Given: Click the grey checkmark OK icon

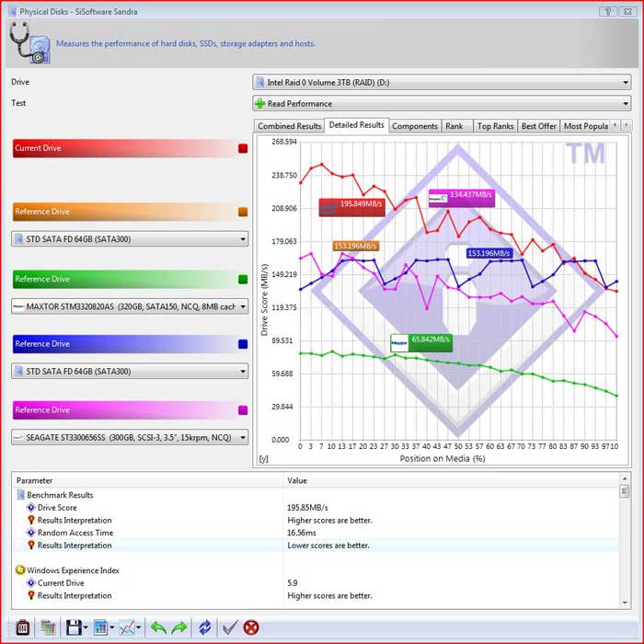Looking at the screenshot, I should click(x=230, y=627).
